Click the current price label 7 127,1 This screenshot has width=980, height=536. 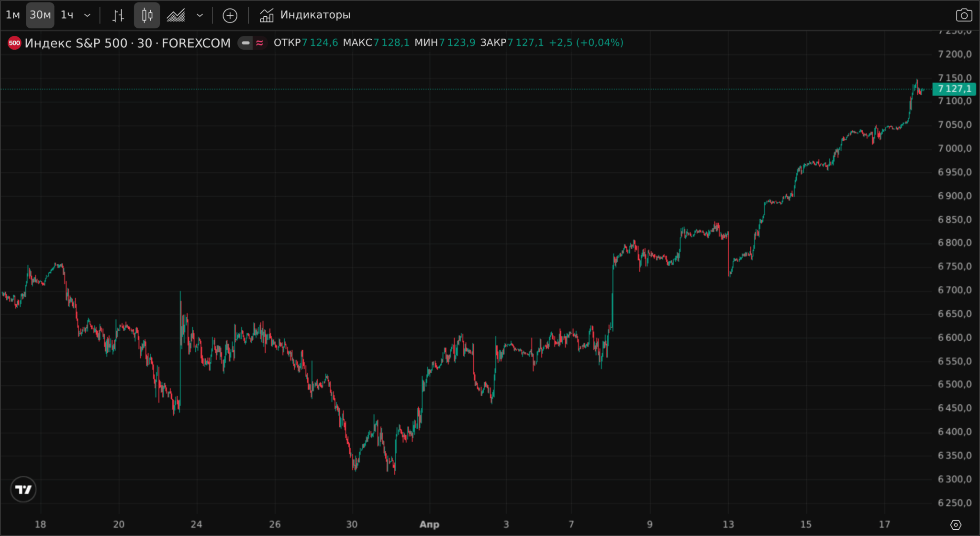(954, 89)
